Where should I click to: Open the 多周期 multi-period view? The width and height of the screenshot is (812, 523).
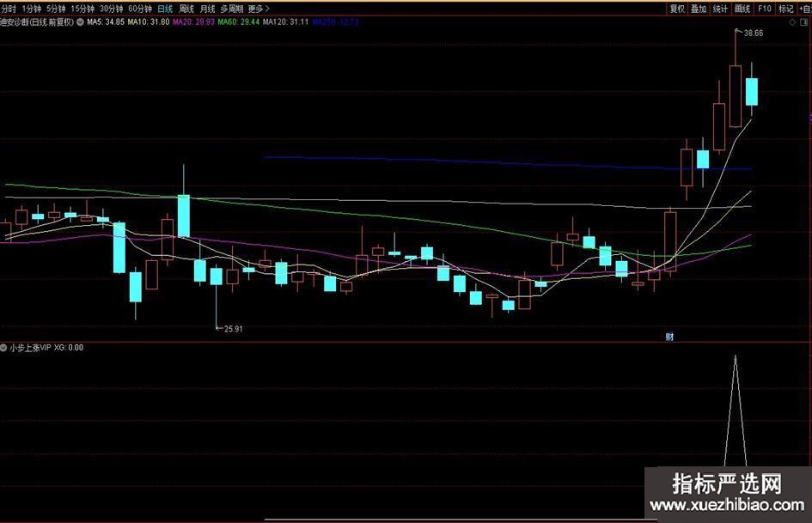tap(231, 9)
